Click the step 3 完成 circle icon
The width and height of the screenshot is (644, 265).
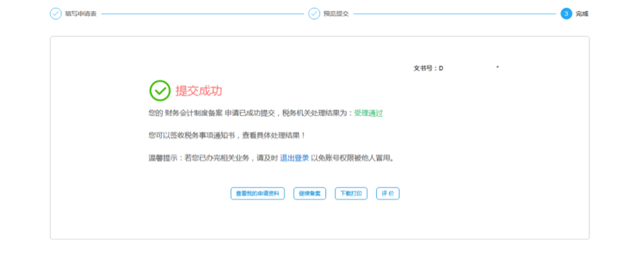pyautogui.click(x=567, y=14)
